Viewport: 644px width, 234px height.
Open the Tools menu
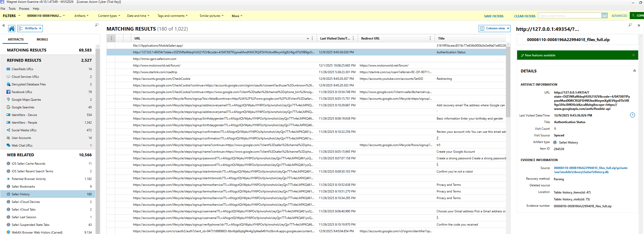click(x=12, y=9)
